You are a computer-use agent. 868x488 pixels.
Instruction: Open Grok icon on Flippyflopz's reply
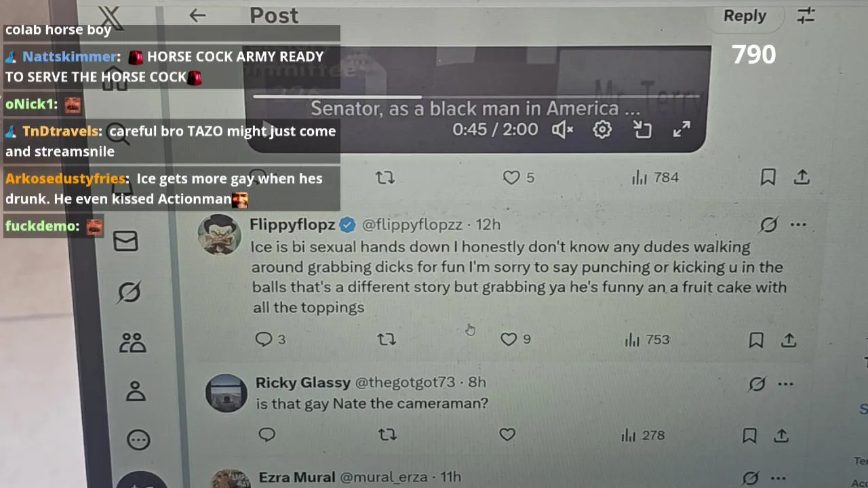(768, 224)
